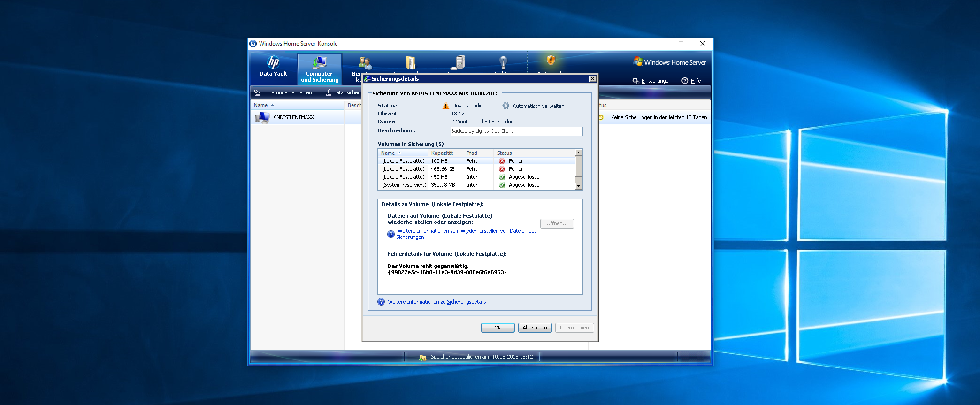980x405 pixels.
Task: Open Einstellungen in the console
Action: coord(652,81)
